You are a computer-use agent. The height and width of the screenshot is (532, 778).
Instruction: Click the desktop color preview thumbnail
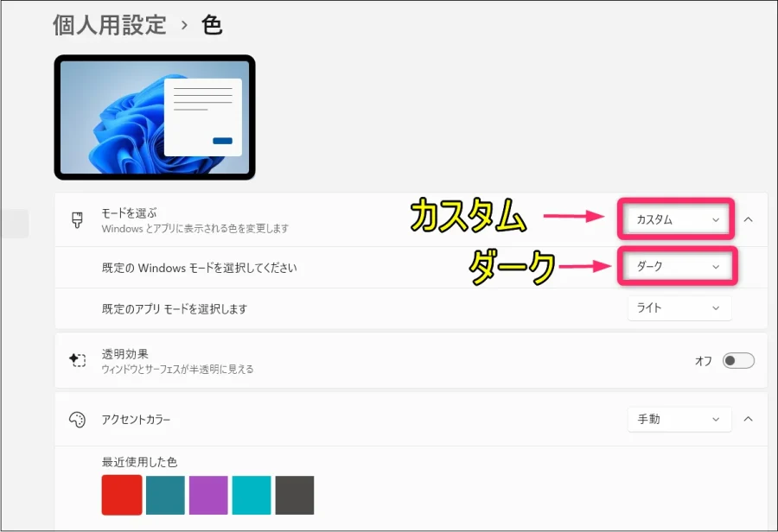click(x=154, y=117)
